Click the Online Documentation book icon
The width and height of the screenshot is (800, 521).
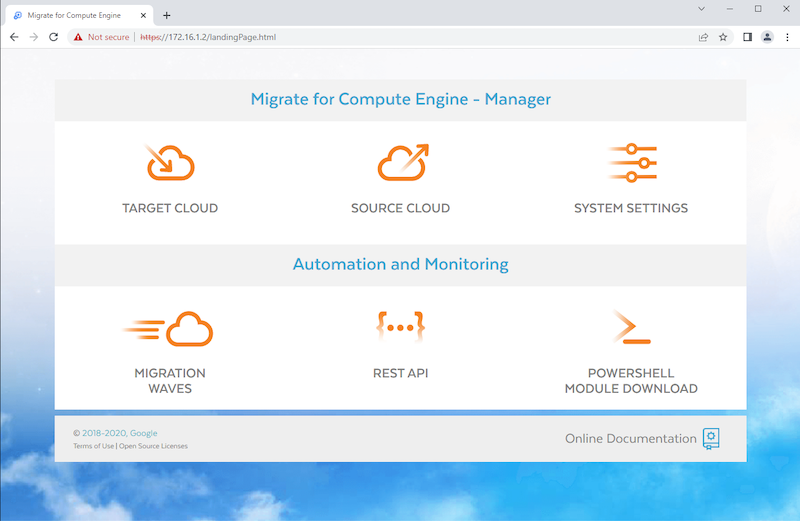click(x=711, y=438)
